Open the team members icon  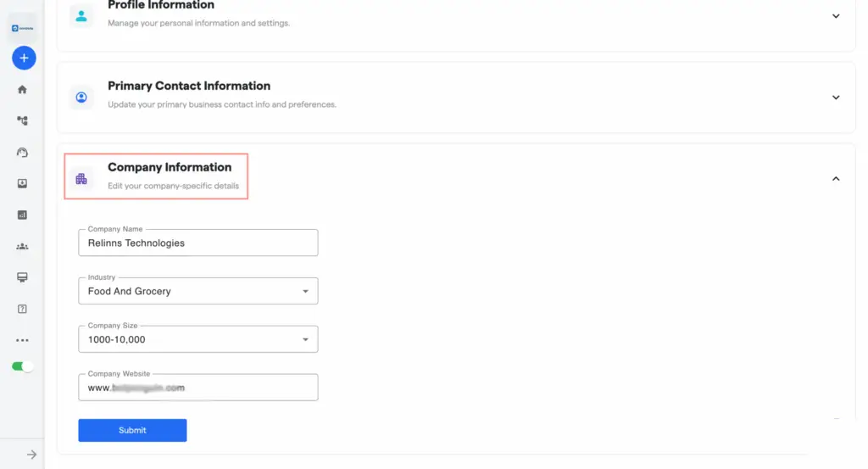23,247
